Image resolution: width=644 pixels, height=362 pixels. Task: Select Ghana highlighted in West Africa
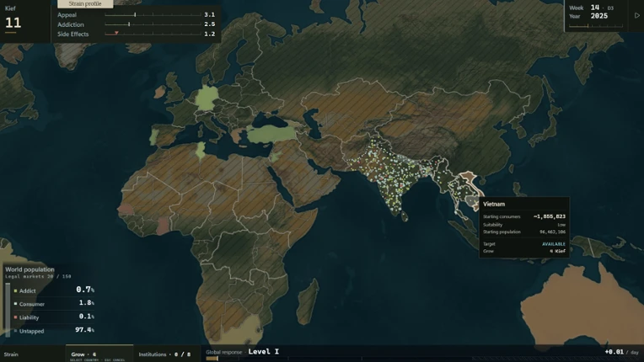coord(163,226)
